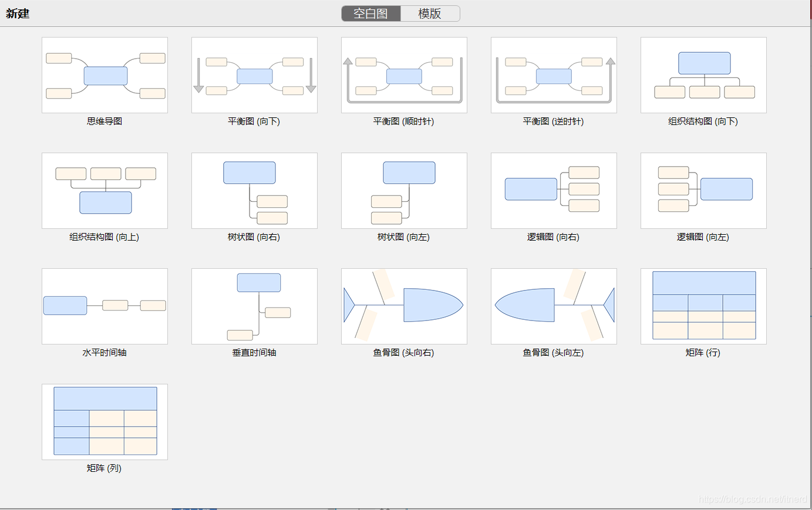Select the 鱼骨图 (头向左) template
The height and width of the screenshot is (510, 812).
pos(554,306)
